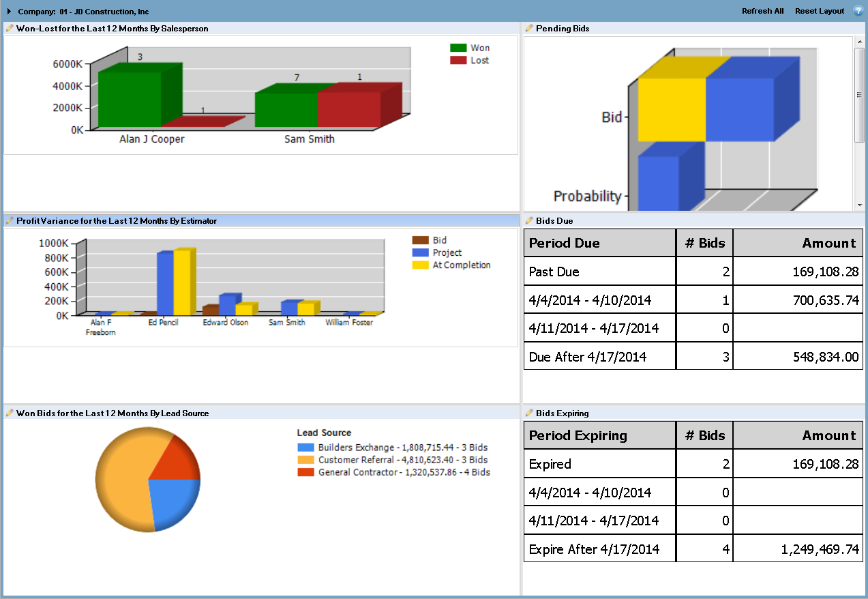The image size is (868, 599).
Task: Click the pencil icon on Bids Expiring panel
Action: (529, 413)
